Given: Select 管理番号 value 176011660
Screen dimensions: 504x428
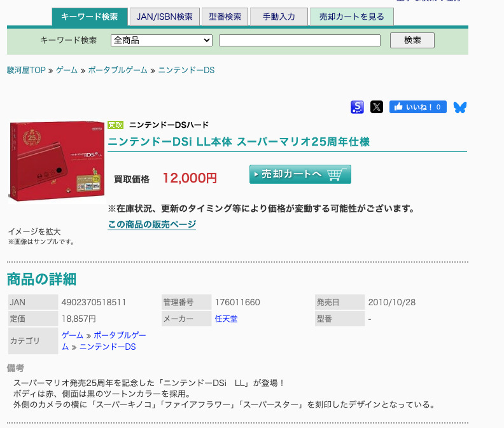Looking at the screenshot, I should click(x=237, y=302).
